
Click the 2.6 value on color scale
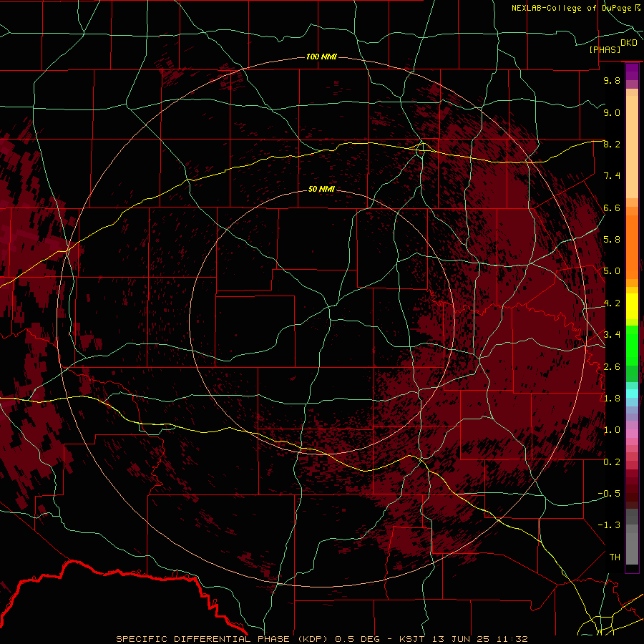tap(612, 367)
